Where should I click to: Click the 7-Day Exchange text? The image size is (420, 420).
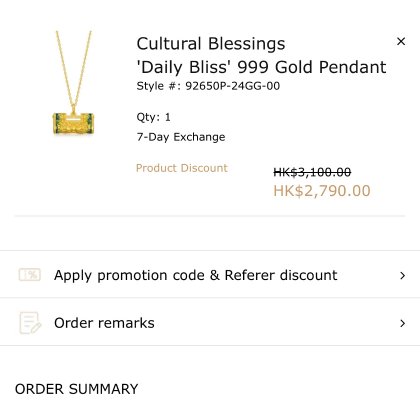181,137
